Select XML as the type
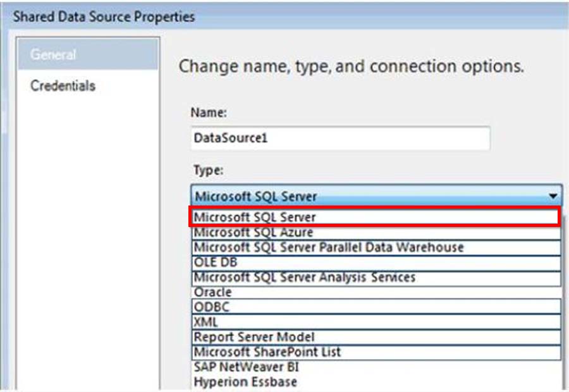The image size is (569, 392). tap(376, 322)
